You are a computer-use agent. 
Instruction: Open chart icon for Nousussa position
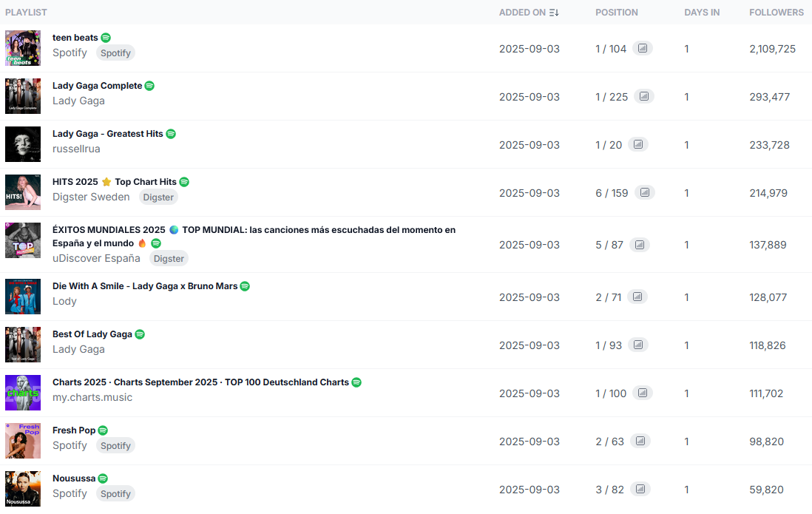[640, 489]
